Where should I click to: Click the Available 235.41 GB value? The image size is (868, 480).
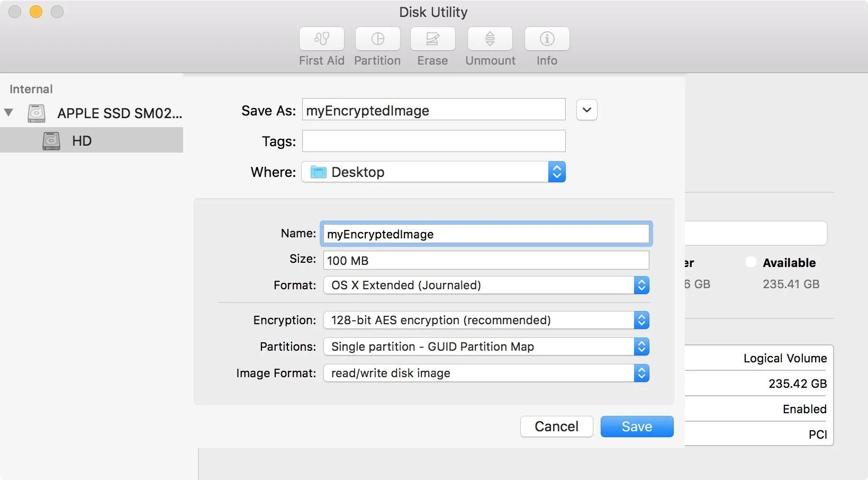[791, 284]
